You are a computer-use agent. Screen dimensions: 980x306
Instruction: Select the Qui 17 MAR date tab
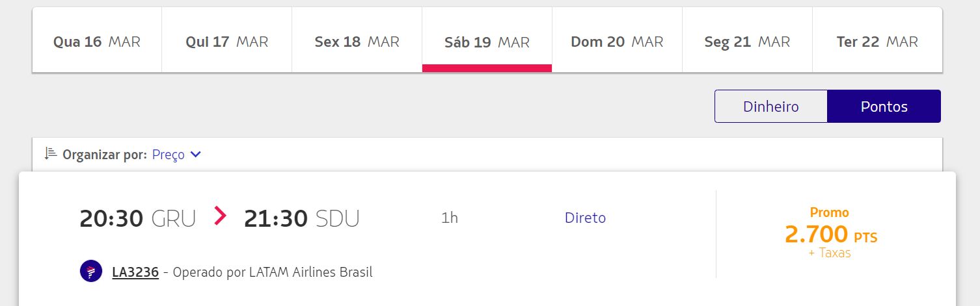point(226,40)
